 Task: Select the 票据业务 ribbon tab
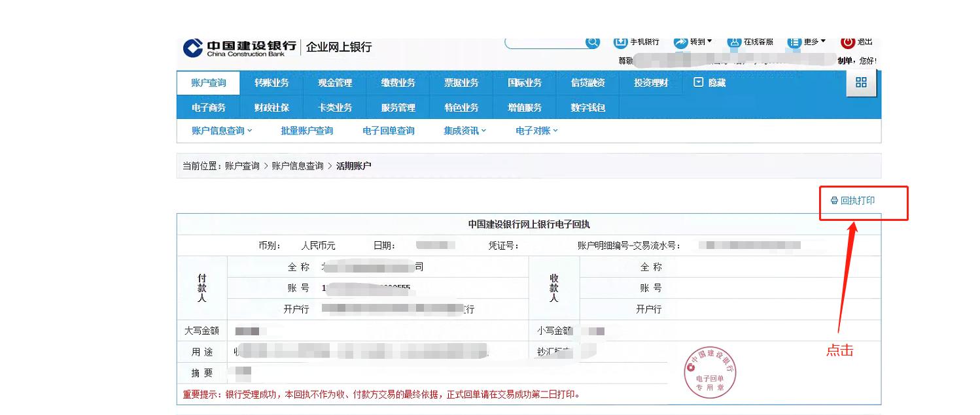461,83
